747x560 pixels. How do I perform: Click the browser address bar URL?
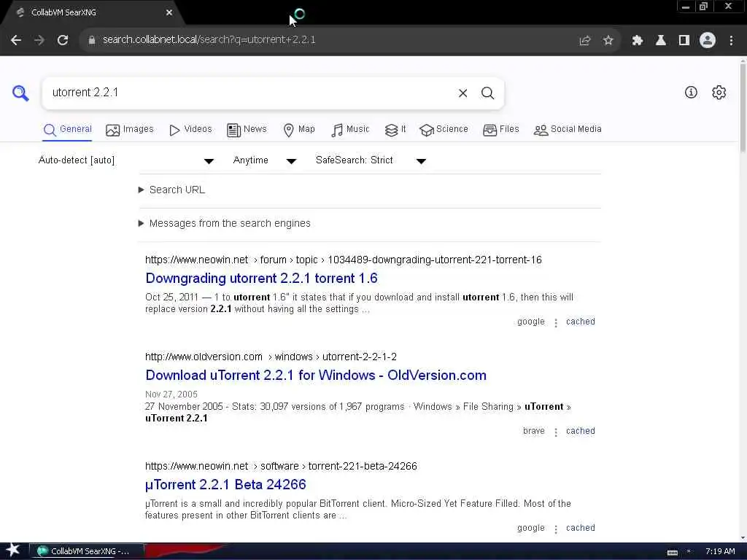click(209, 40)
